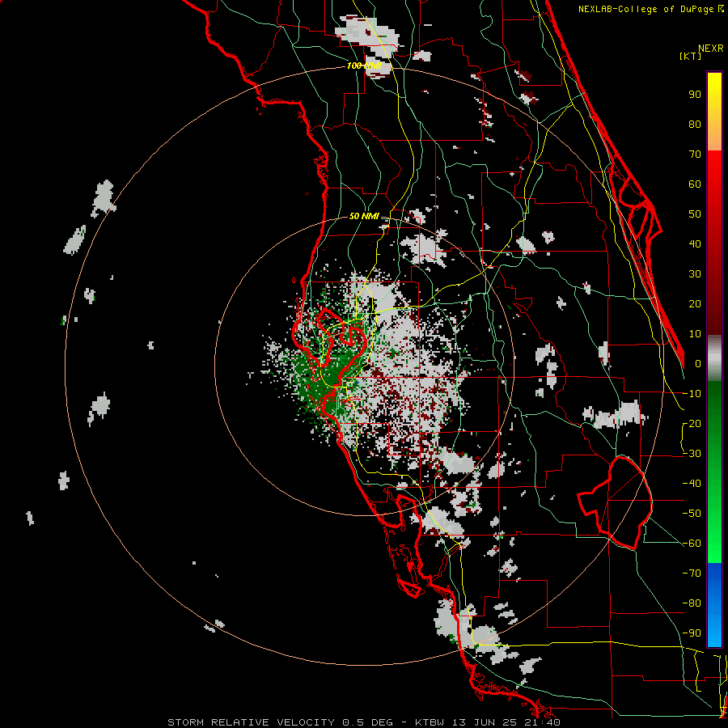This screenshot has height=728, width=728.
Task: Click the -80 scale value
Action: [x=692, y=603]
